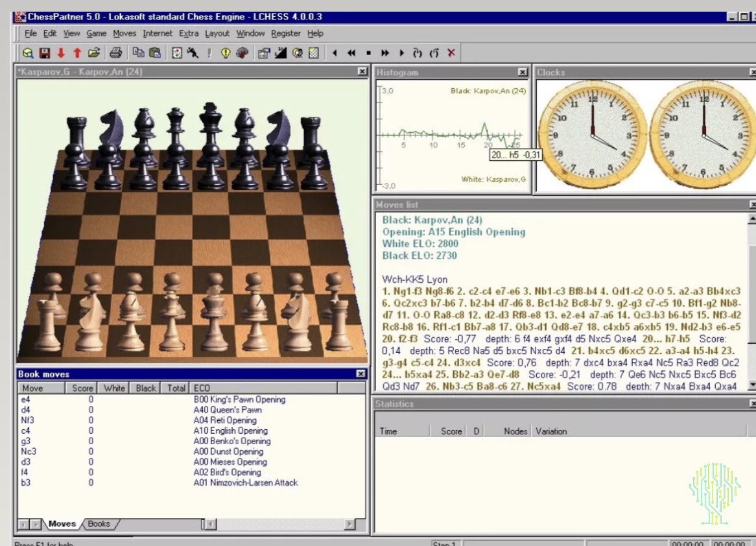Click the red X icon in toolbar
756x546 pixels.
pos(451,53)
